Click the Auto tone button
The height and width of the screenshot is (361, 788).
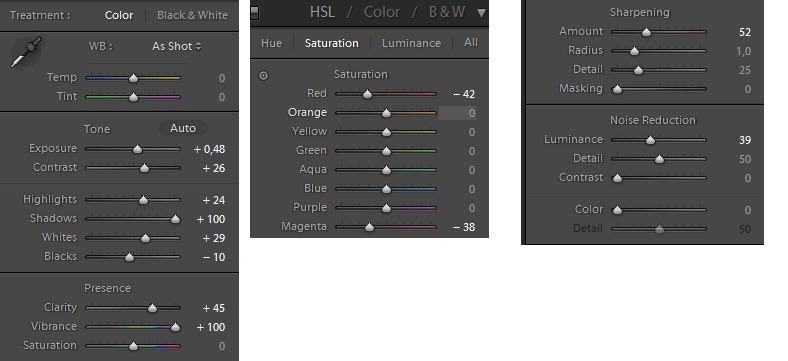183,128
